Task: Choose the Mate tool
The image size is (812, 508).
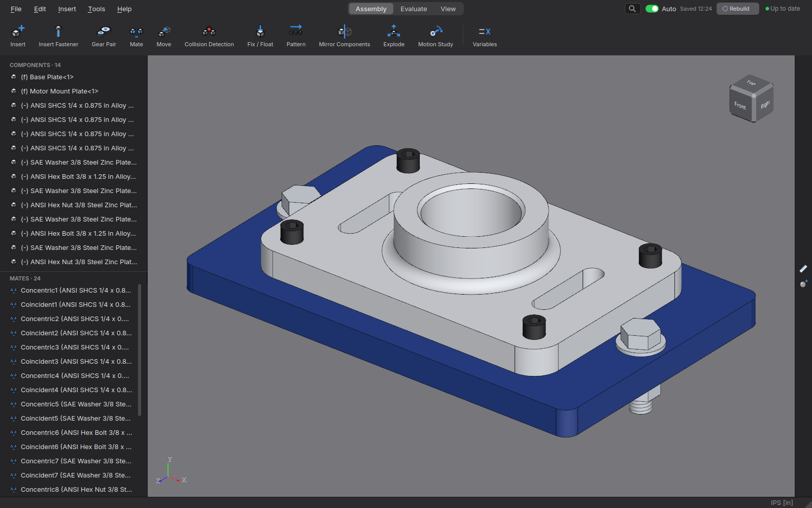Action: pyautogui.click(x=137, y=37)
